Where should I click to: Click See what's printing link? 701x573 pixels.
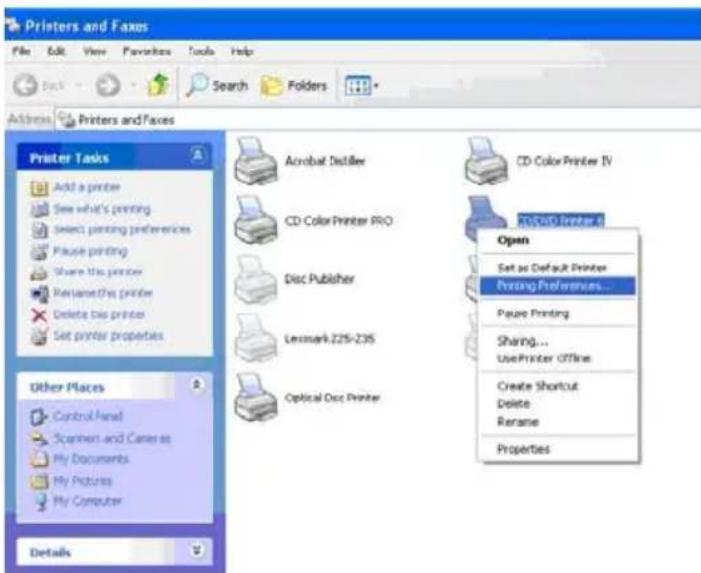102,209
